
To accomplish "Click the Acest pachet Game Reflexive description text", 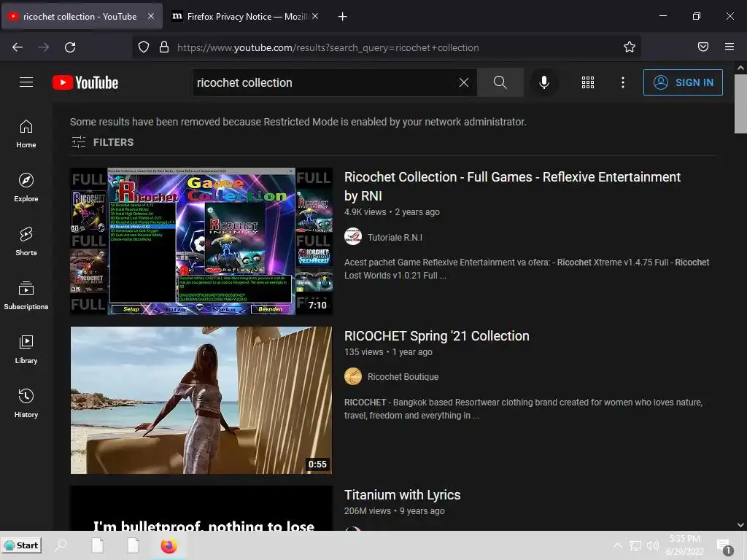I will 527,268.
